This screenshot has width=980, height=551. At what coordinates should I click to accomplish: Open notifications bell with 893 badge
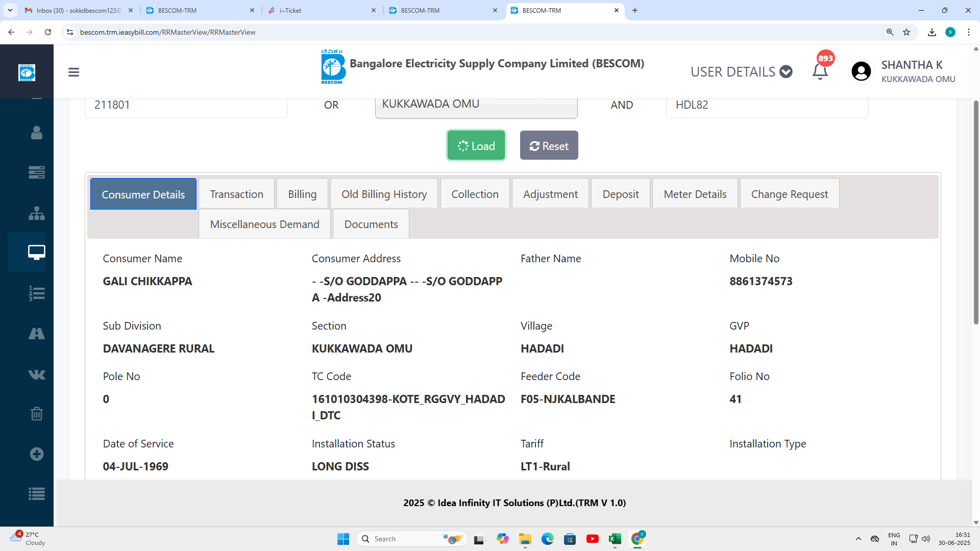click(820, 71)
